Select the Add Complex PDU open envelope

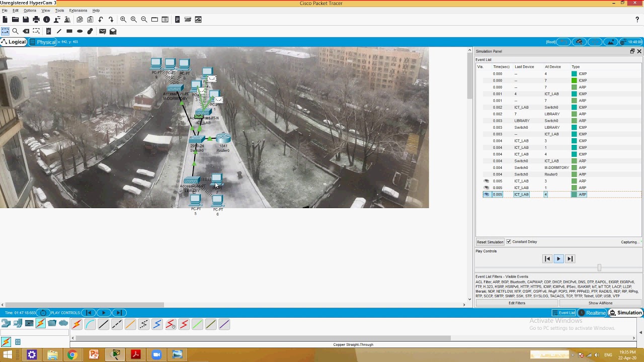pos(113,31)
